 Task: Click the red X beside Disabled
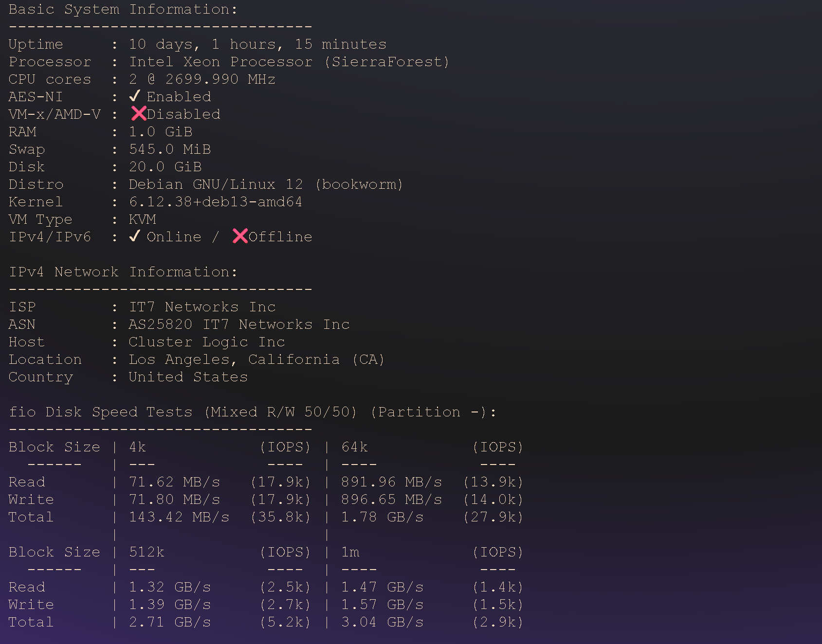click(x=139, y=114)
